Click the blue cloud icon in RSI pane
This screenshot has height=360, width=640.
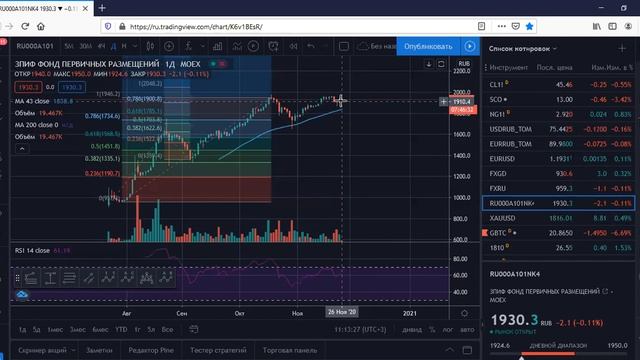22,294
